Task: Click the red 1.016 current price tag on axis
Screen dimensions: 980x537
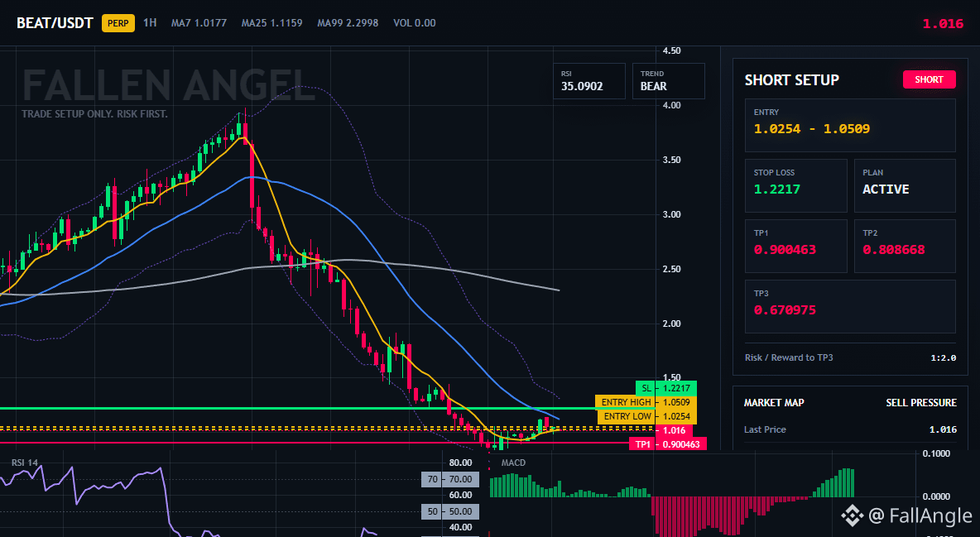Action: pyautogui.click(x=675, y=430)
